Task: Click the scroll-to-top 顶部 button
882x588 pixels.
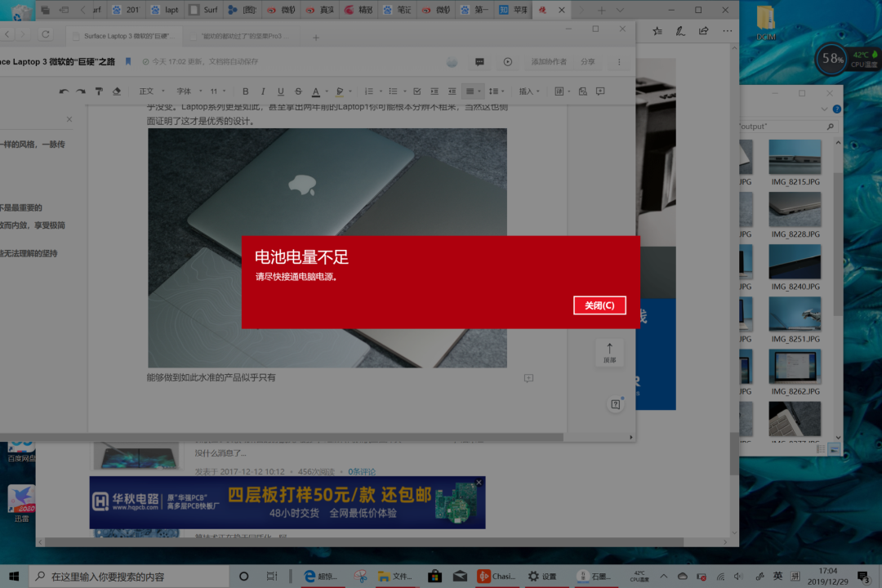Action: (x=610, y=353)
